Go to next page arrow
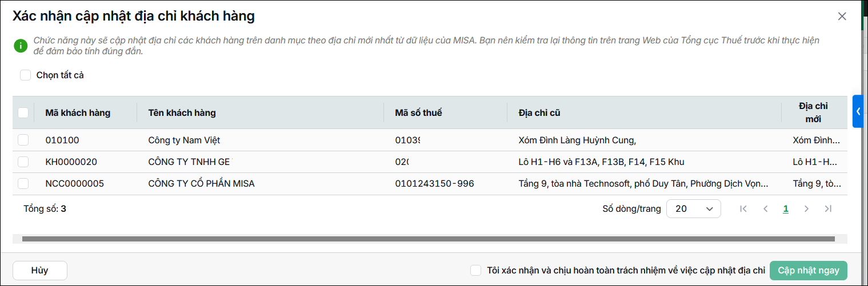The image size is (868, 286). coord(806,209)
